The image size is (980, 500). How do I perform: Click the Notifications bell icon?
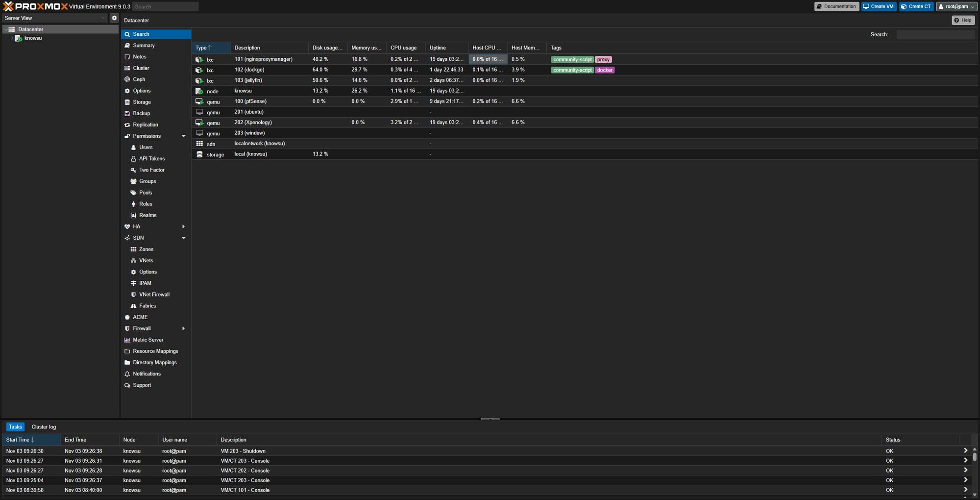[127, 374]
